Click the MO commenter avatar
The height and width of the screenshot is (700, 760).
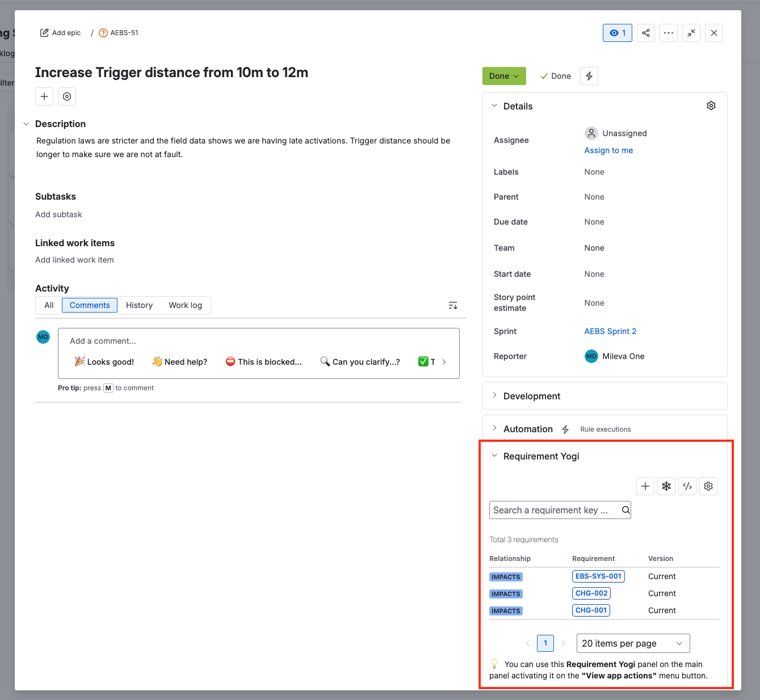43,337
